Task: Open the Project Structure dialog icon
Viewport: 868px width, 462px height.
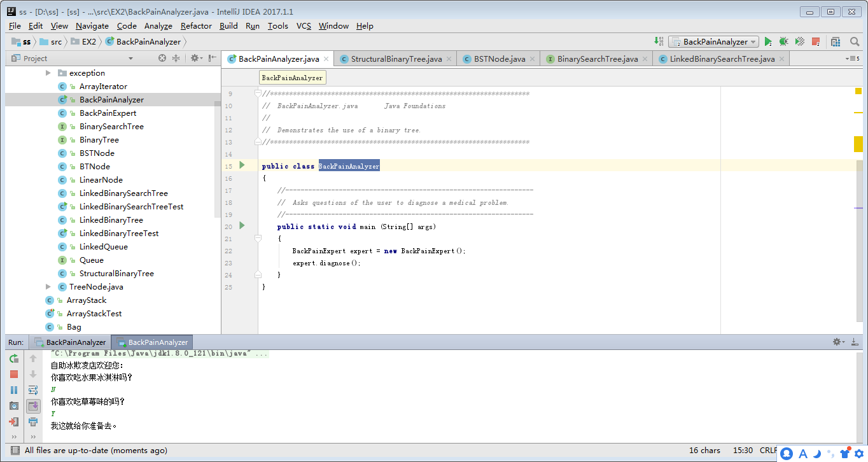Action: 836,41
